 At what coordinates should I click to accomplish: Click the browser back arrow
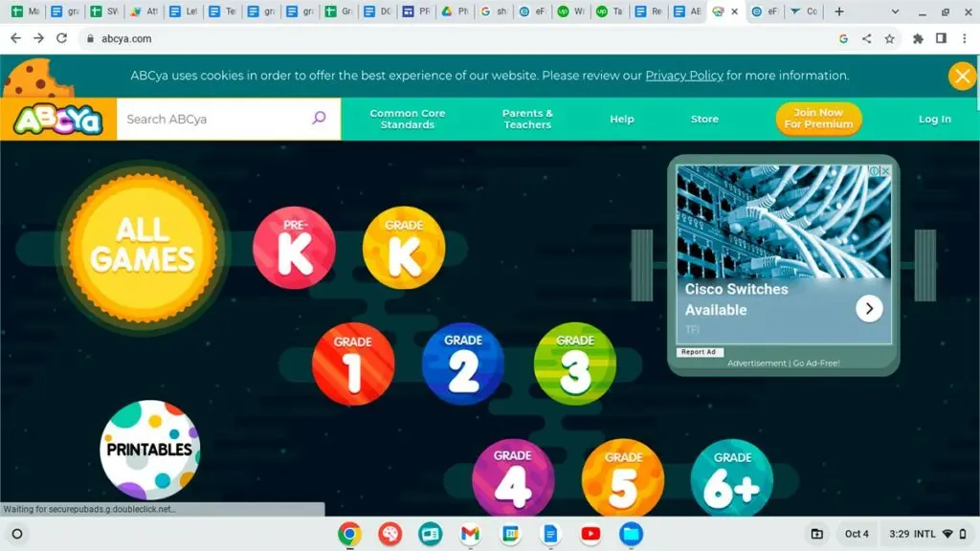pos(15,38)
